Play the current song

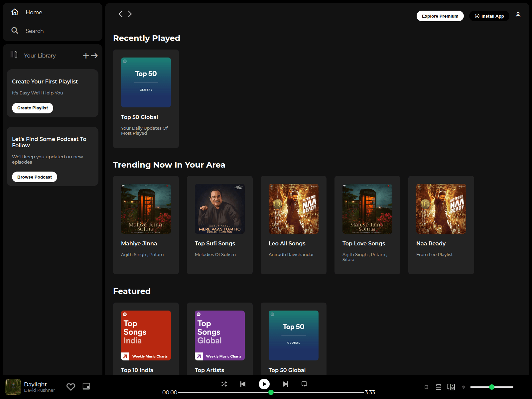(264, 384)
